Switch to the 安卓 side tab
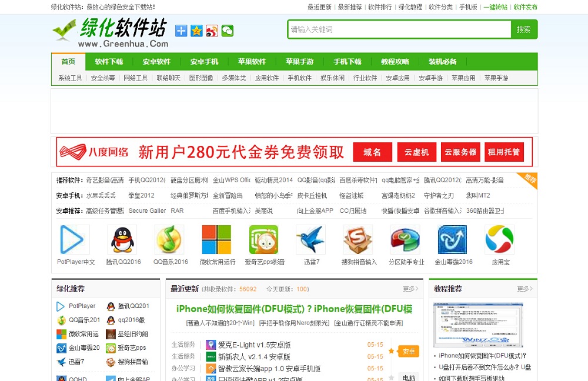The image size is (588, 381). (x=409, y=352)
